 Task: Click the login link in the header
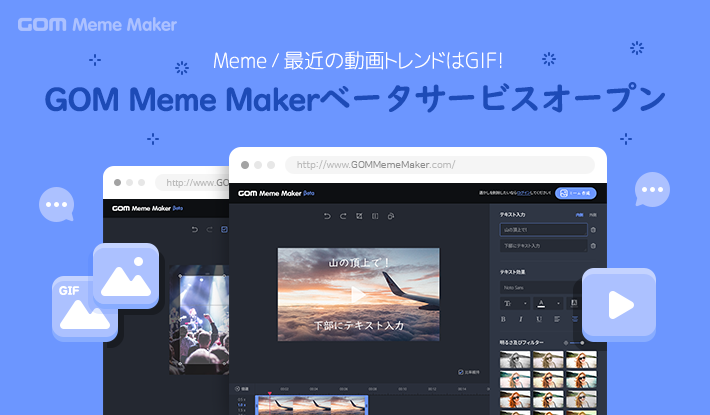pos(527,192)
